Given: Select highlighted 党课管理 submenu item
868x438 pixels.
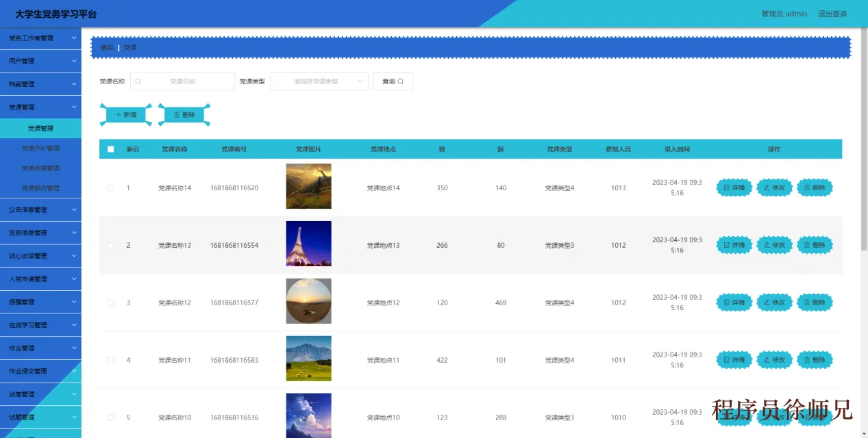Looking at the screenshot, I should tap(40, 129).
